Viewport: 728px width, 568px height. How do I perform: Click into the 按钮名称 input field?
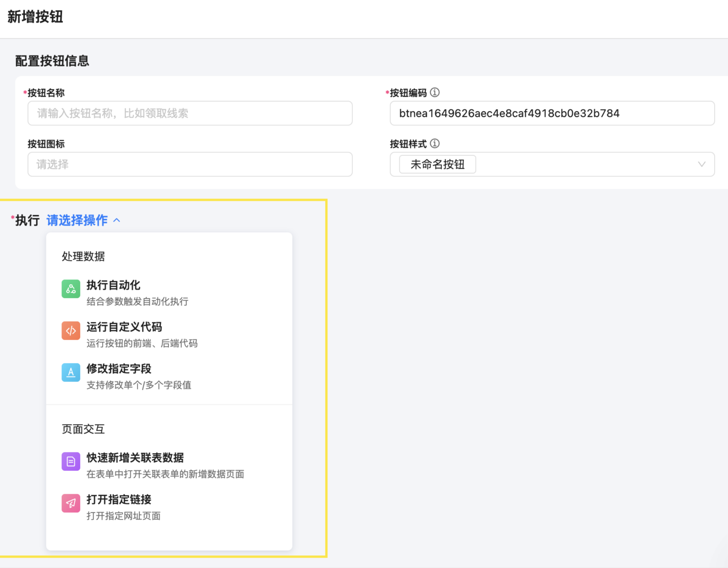click(x=190, y=113)
